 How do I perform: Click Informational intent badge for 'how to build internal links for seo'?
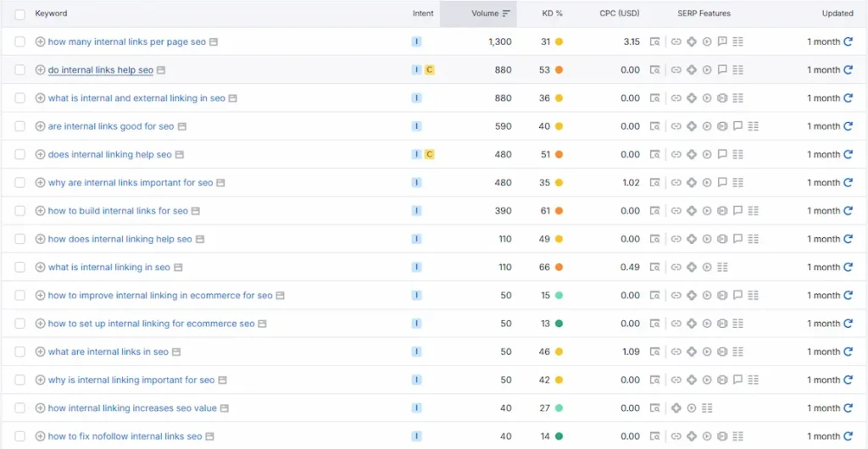[417, 211]
